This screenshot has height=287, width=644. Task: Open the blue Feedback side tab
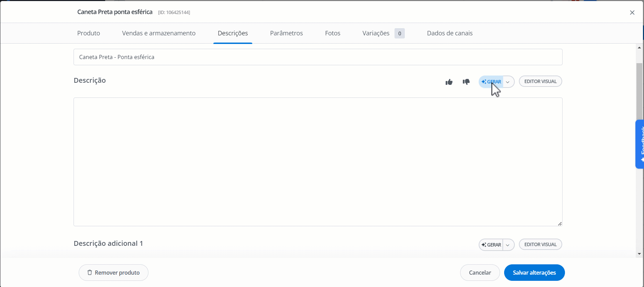click(640, 144)
